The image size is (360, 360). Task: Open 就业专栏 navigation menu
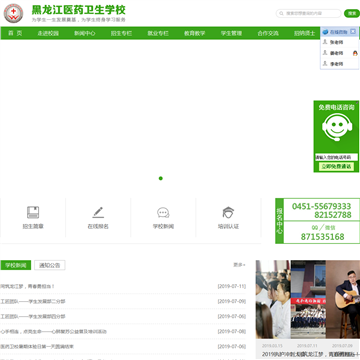pos(158,33)
